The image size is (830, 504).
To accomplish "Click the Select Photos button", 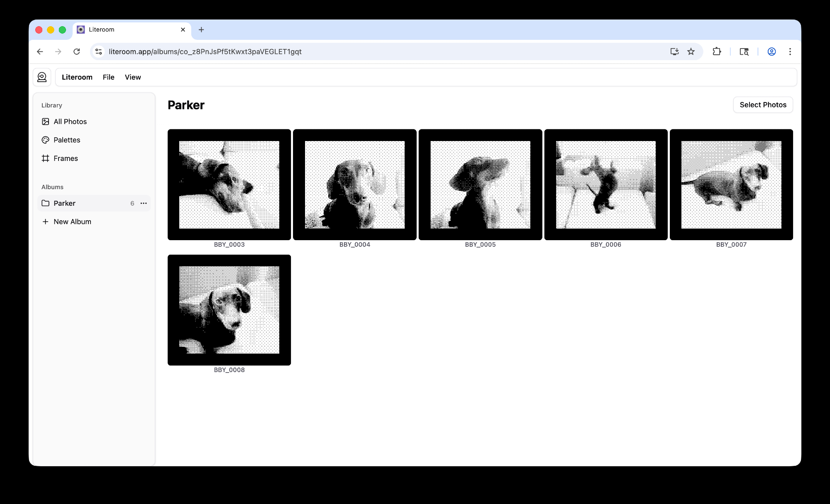I will [763, 105].
